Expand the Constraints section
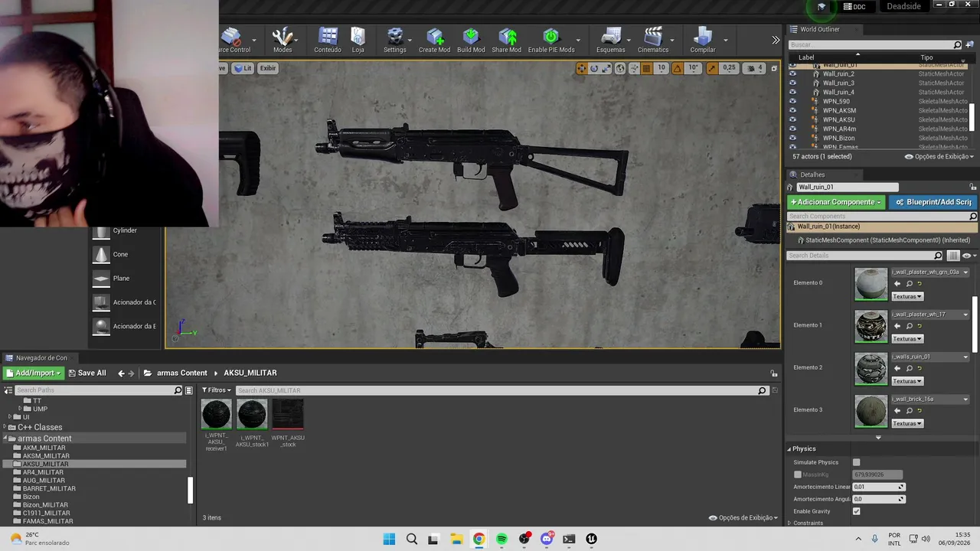Screen dimensions: 980x551 (808, 523)
